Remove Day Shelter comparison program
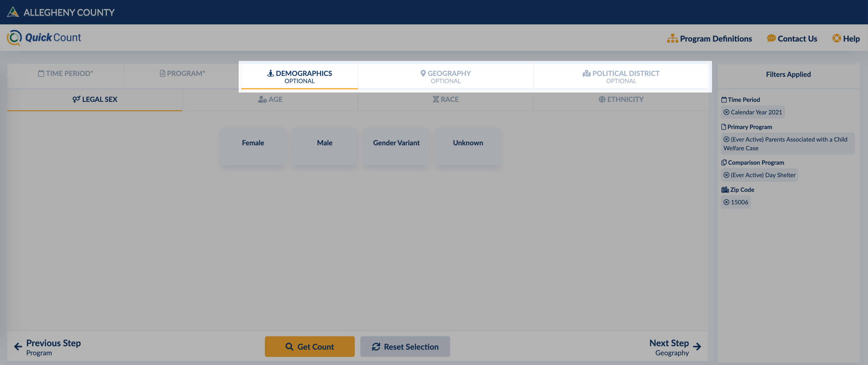 click(726, 175)
